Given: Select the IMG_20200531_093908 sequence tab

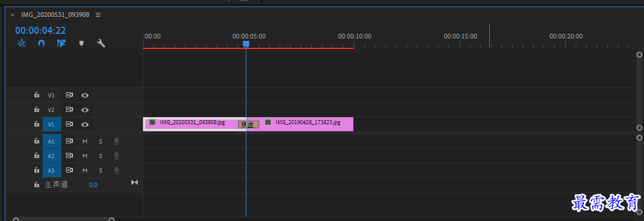Looking at the screenshot, I should pyautogui.click(x=55, y=15).
